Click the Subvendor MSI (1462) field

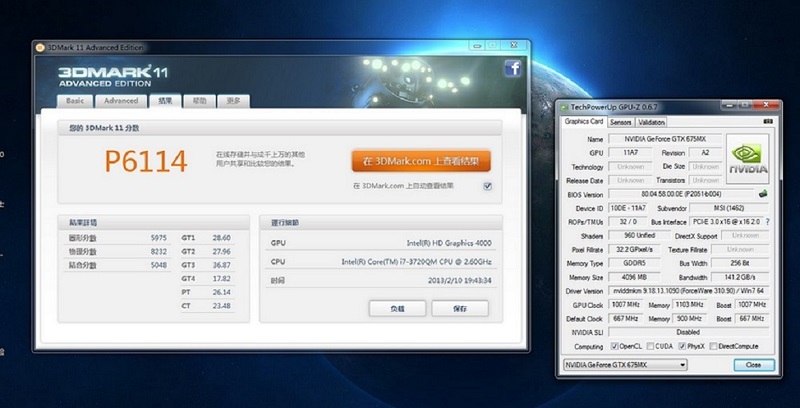(x=729, y=208)
